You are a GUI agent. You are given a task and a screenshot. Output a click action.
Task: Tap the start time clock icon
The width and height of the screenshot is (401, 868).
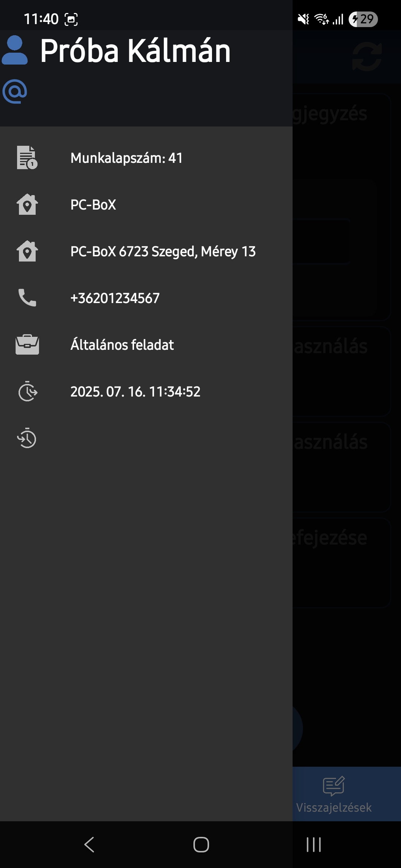click(x=28, y=391)
